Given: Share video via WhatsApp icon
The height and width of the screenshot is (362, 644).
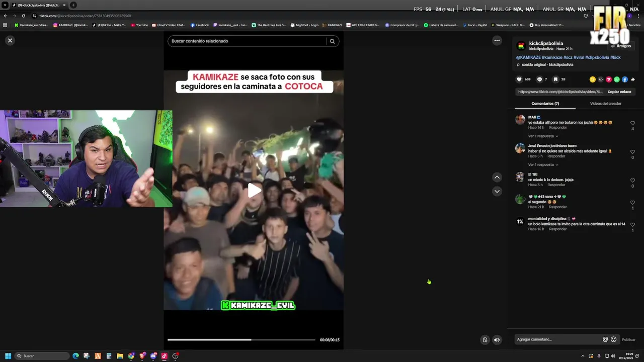Looking at the screenshot, I should 616,79.
